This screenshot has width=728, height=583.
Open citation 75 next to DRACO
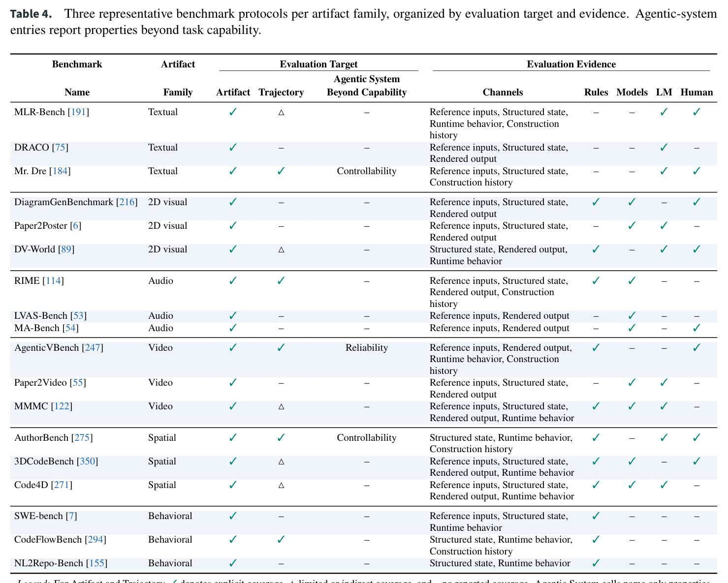click(x=60, y=148)
